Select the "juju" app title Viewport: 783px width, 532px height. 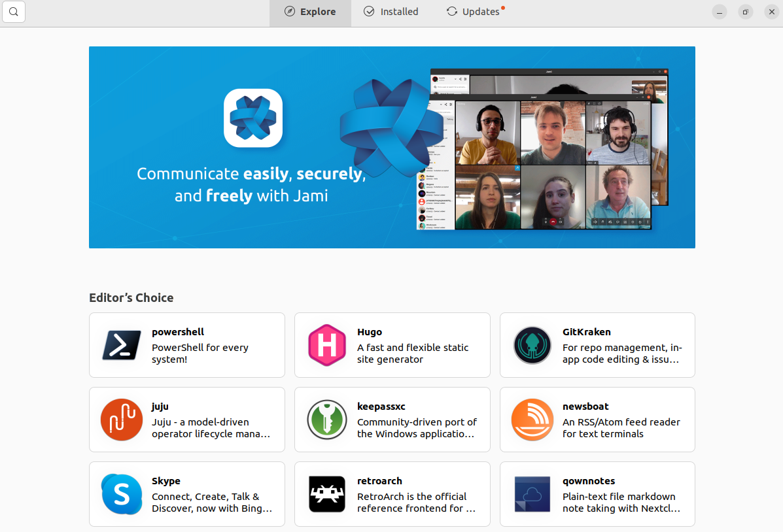160,407
